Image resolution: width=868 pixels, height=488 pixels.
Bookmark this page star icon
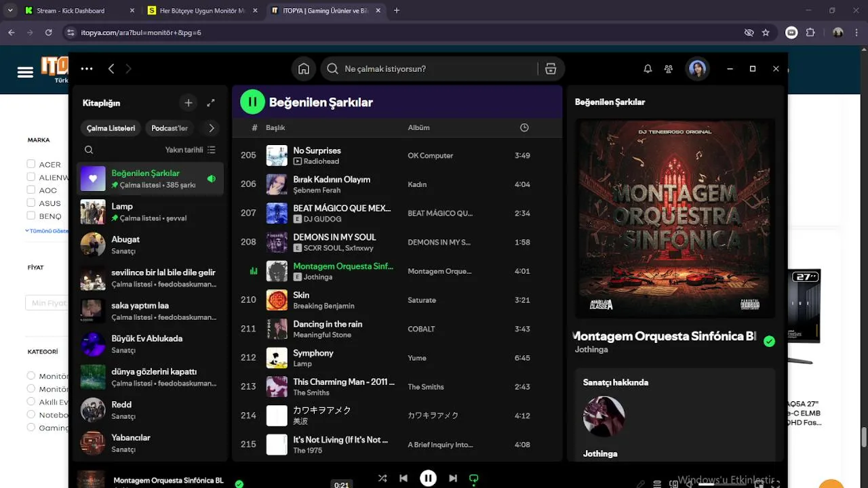[766, 32]
